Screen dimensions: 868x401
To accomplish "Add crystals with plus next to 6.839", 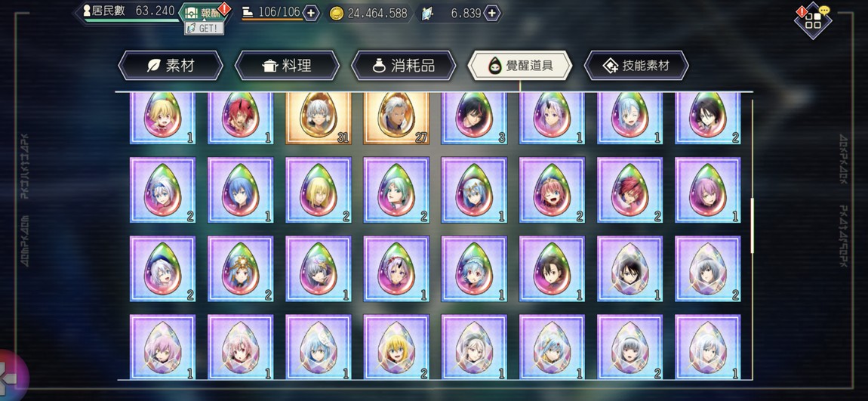I will 492,13.
